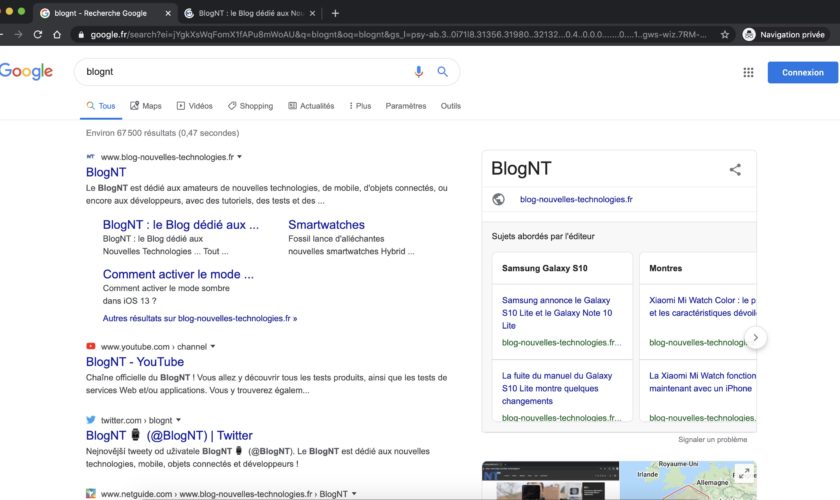Image resolution: width=840 pixels, height=500 pixels.
Task: Open dropdown arrow next to twitter.com result
Action: tap(179, 420)
